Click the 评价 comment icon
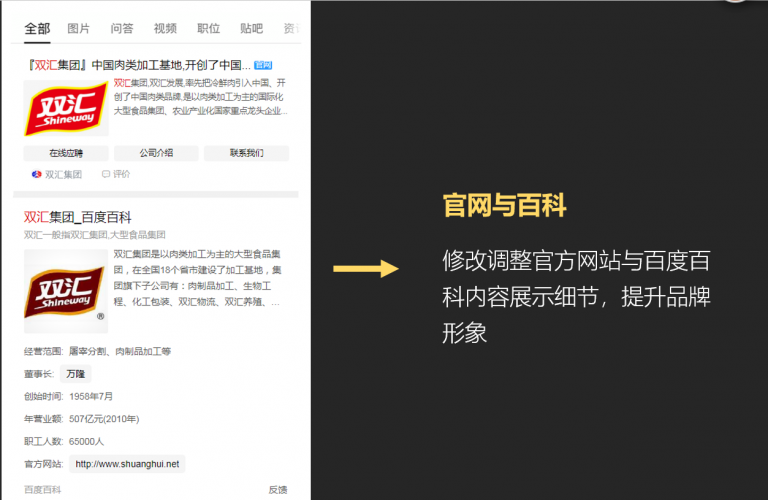This screenshot has height=500, width=768. point(105,174)
